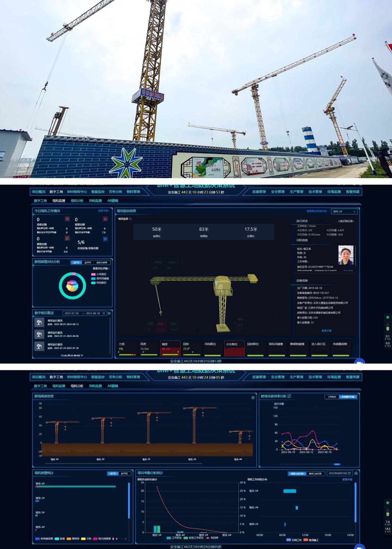Click the help icon next to 塔吊信息

tap(130, 219)
